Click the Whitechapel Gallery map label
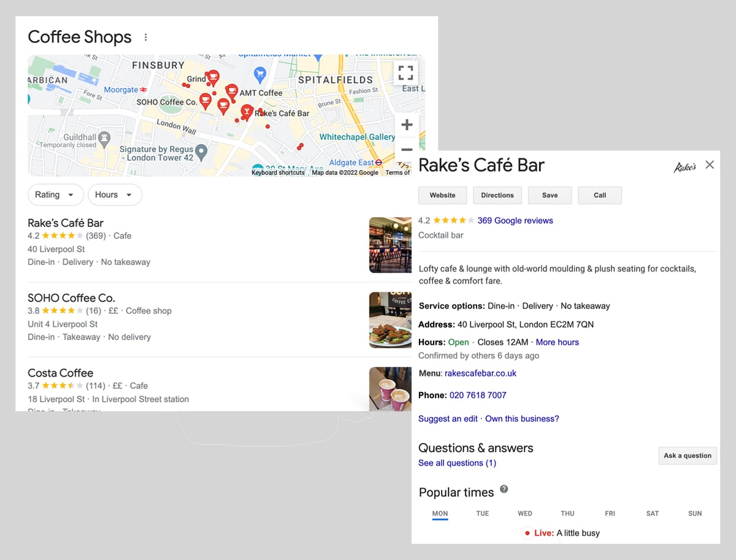The image size is (736, 560). pyautogui.click(x=357, y=137)
